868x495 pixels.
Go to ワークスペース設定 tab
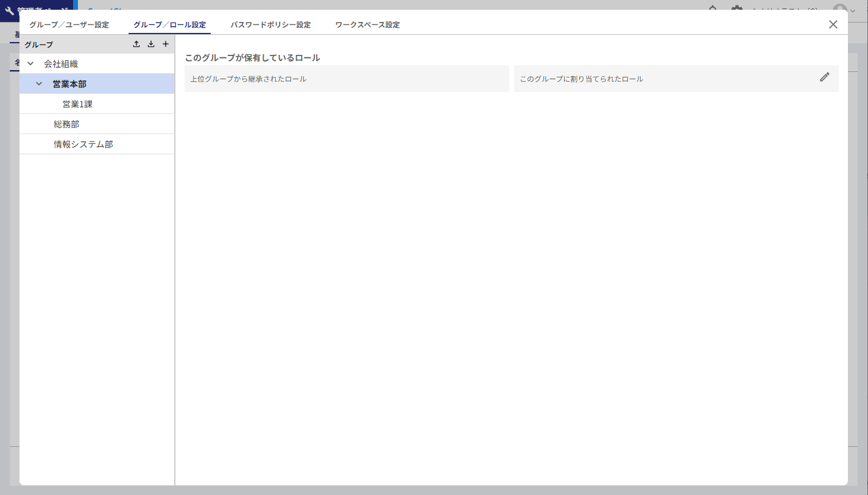click(367, 25)
